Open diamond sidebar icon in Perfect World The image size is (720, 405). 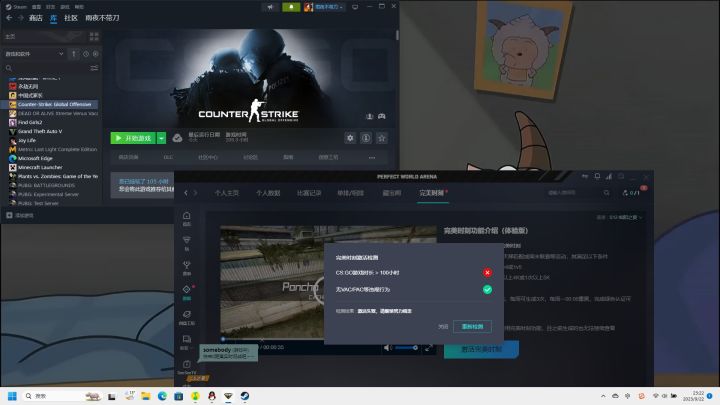click(186, 292)
